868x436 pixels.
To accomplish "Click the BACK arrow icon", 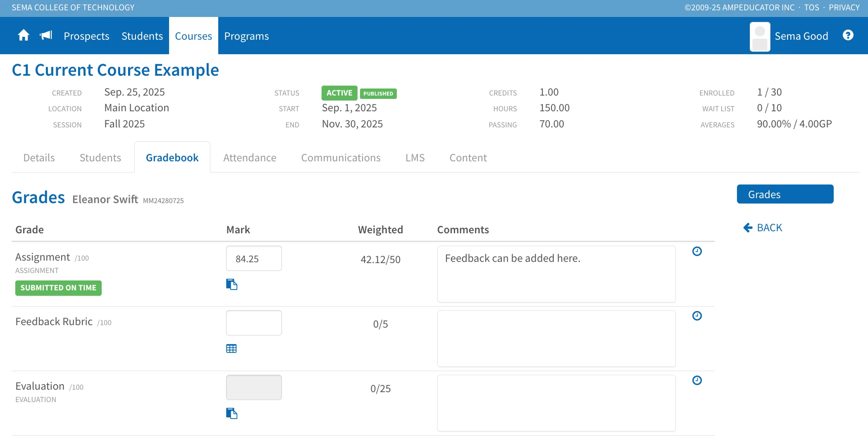I will (748, 228).
